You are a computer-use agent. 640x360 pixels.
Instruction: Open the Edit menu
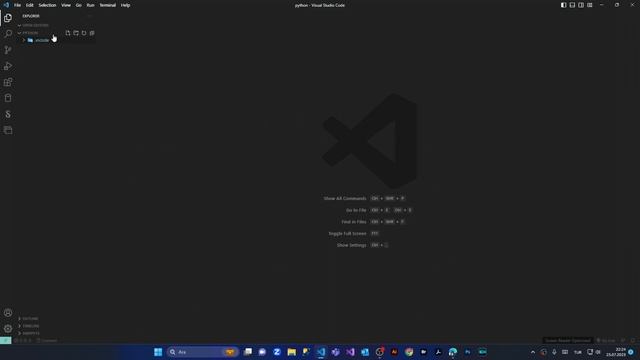[29, 5]
